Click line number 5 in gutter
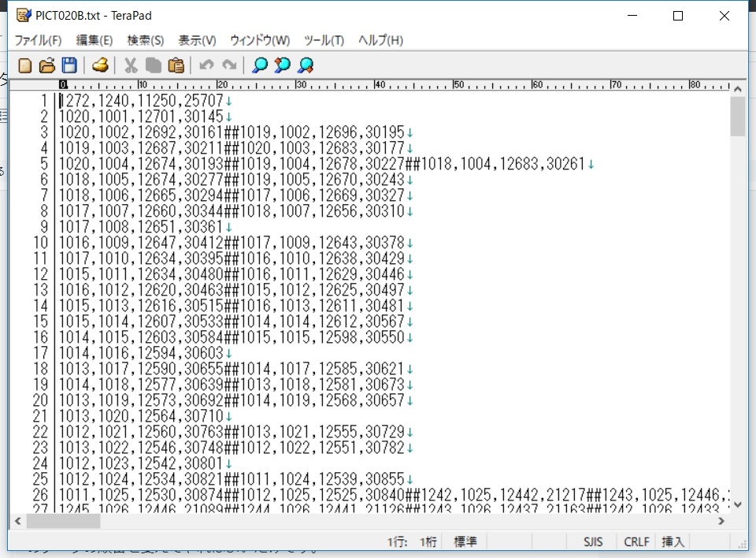The height and width of the screenshot is (558, 756). click(x=44, y=164)
